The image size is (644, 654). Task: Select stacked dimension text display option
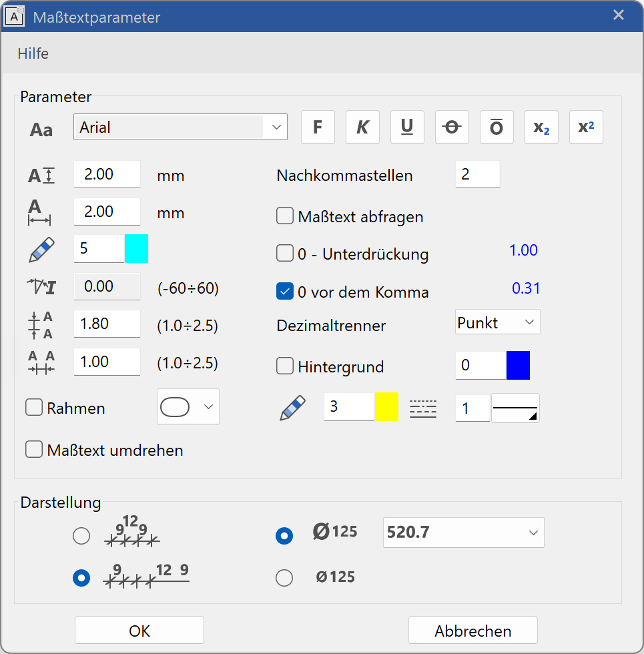pos(81,536)
